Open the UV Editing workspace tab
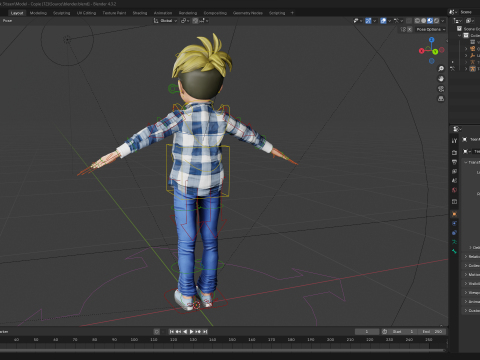Screen dimensions: 480x360 [x=86, y=13]
